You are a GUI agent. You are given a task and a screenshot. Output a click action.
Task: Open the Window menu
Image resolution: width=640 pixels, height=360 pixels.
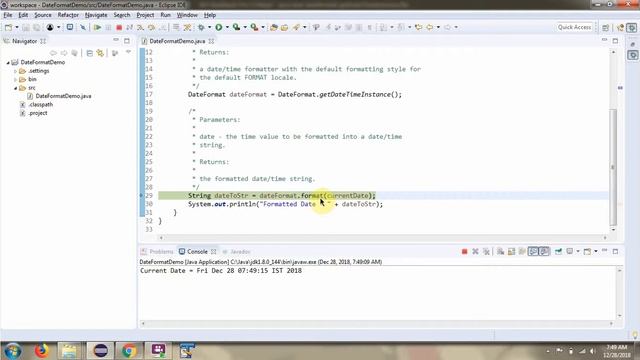coord(187,15)
